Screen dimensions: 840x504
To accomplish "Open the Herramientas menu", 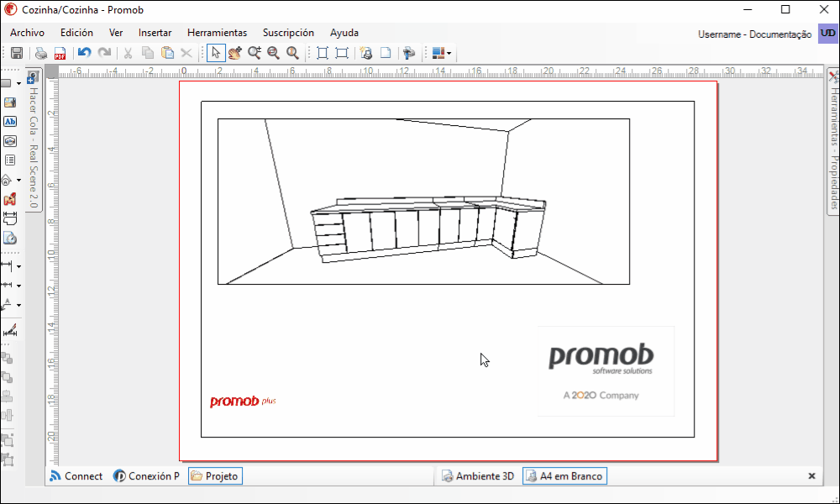I will coord(217,33).
